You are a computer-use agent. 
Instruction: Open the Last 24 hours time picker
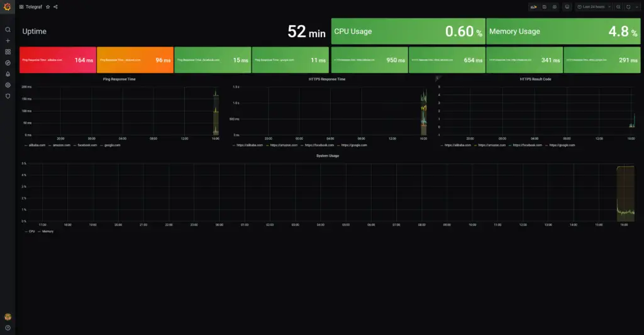pos(593,7)
